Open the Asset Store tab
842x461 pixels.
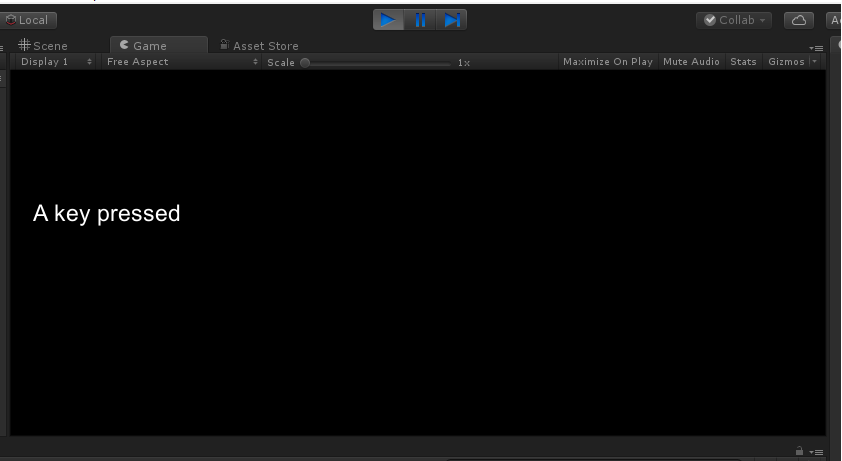pyautogui.click(x=259, y=46)
